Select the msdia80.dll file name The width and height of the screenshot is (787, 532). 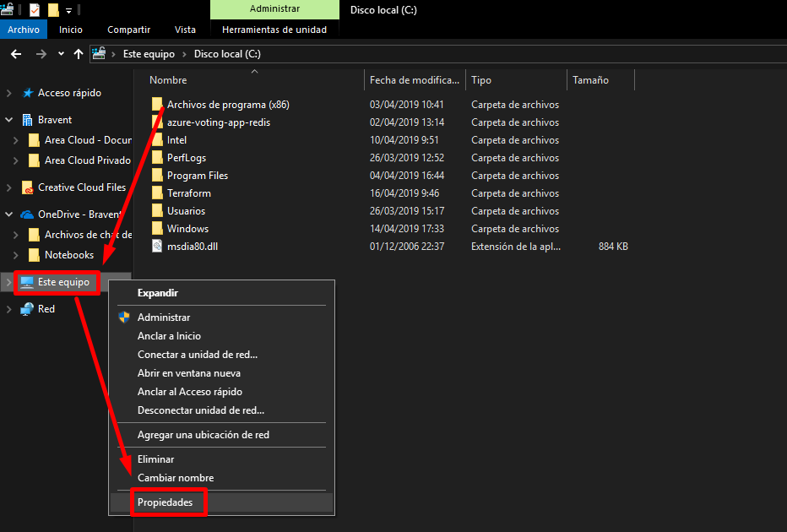(193, 247)
